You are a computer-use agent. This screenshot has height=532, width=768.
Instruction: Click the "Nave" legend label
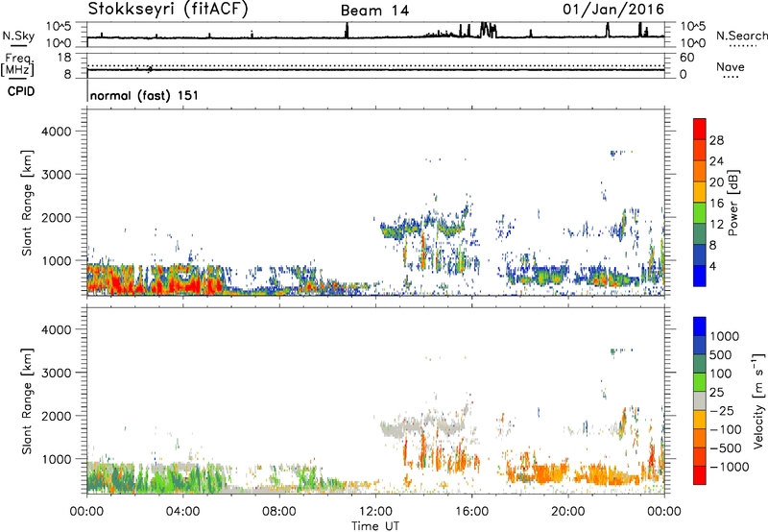[x=731, y=66]
